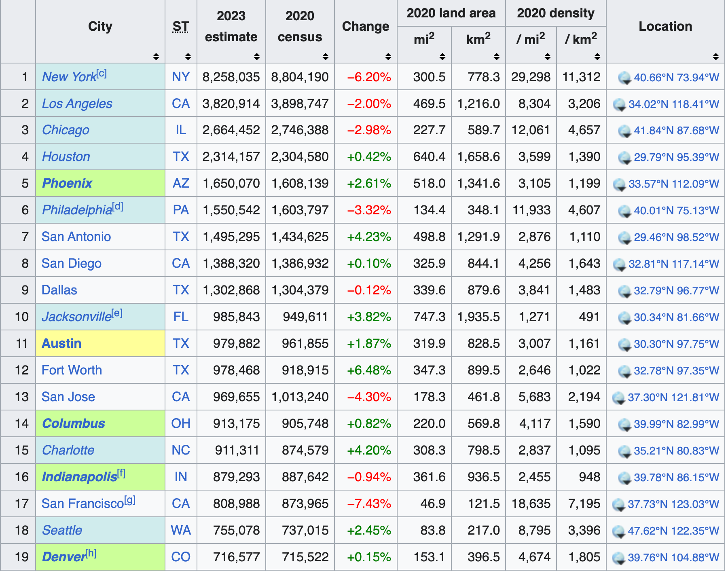Sort density per km² arrows
The image size is (728, 571).
[x=597, y=57]
